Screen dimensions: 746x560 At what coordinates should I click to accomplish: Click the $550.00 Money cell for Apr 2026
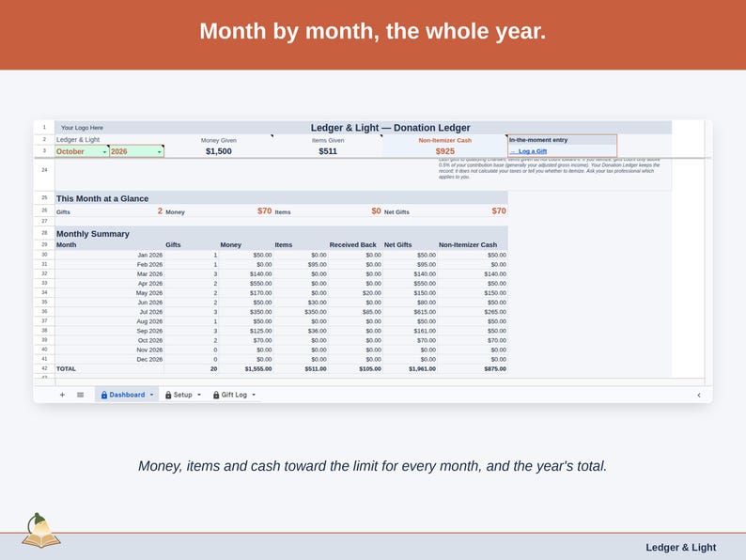tap(246, 284)
